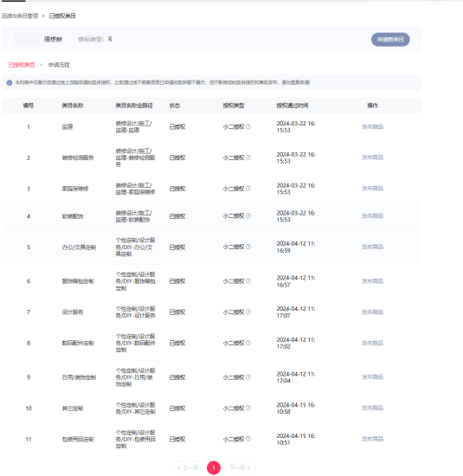The height and width of the screenshot is (476, 463).
Task: Open the 小二授权 question-mark tooltip in row 5
Action: (x=248, y=247)
